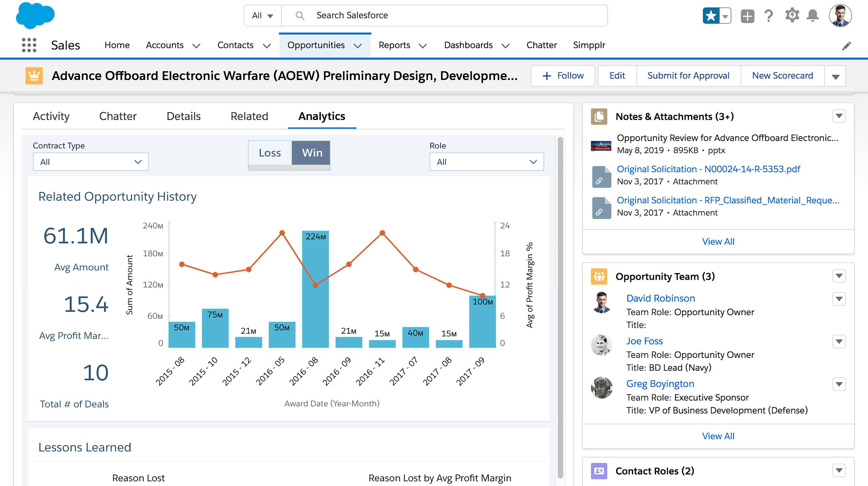Viewport: 868px width, 486px height.
Task: Go to the Home nav tab
Action: pos(117,45)
